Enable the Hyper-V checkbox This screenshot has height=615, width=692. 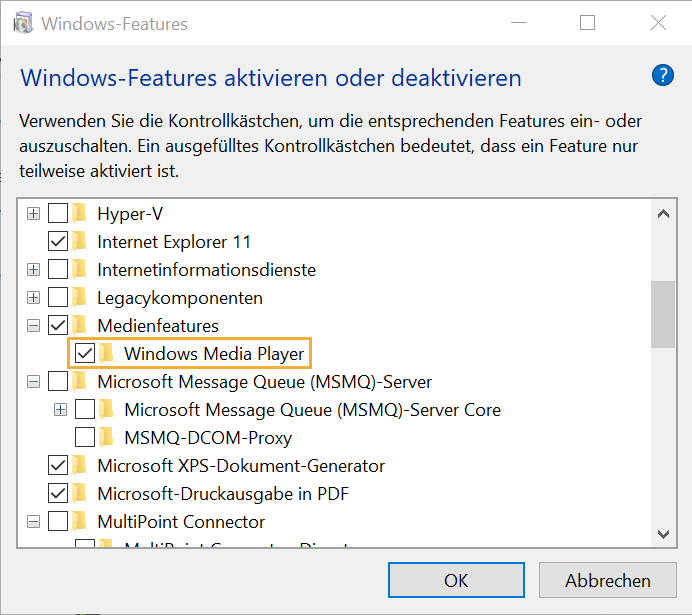pyautogui.click(x=58, y=213)
